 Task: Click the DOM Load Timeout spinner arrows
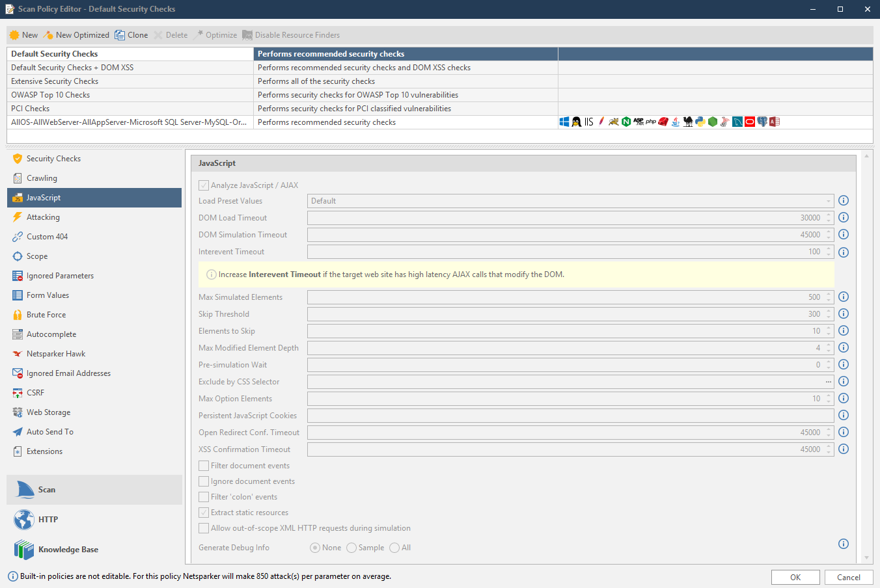tap(829, 218)
